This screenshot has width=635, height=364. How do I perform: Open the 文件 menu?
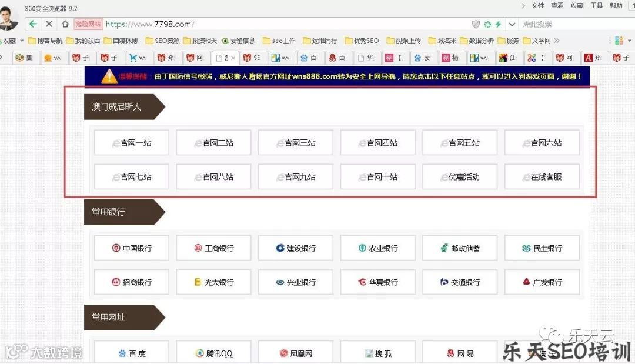537,6
